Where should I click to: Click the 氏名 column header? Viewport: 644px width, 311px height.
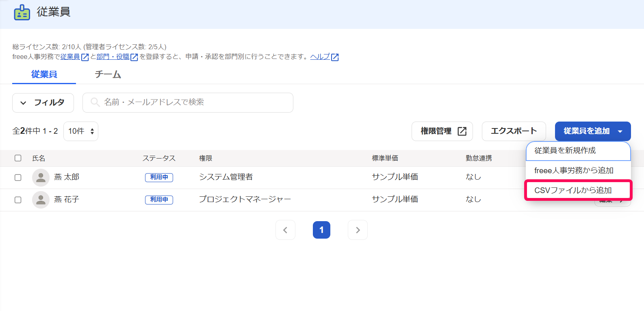39,158
